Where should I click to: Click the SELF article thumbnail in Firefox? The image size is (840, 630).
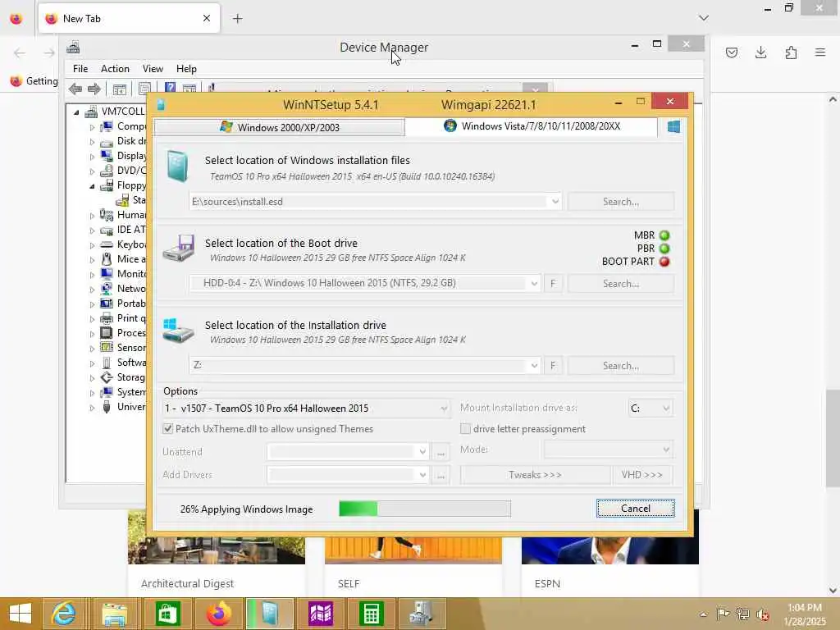pos(413,550)
